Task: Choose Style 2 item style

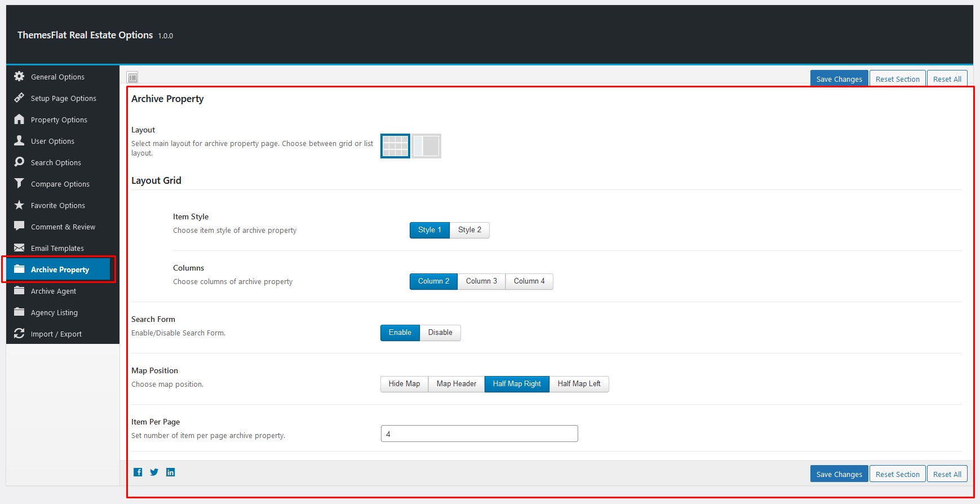Action: tap(469, 230)
